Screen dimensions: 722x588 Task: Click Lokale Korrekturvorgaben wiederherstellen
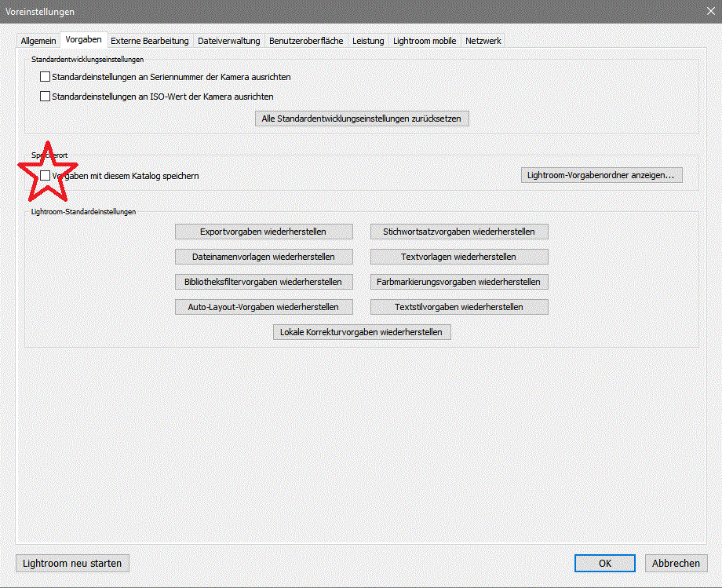(x=362, y=332)
